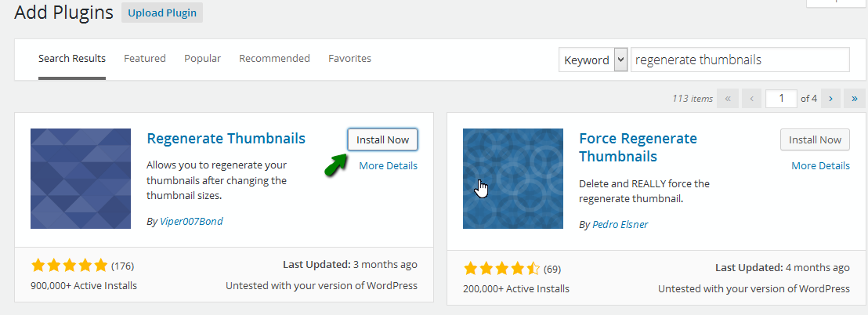Click the plugin search text field
This screenshot has width=868, height=315.
click(x=740, y=60)
